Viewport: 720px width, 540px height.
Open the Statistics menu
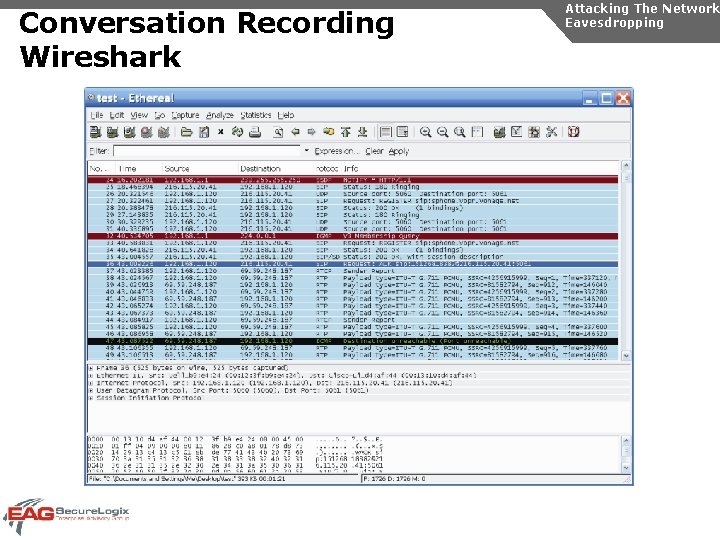coord(256,115)
